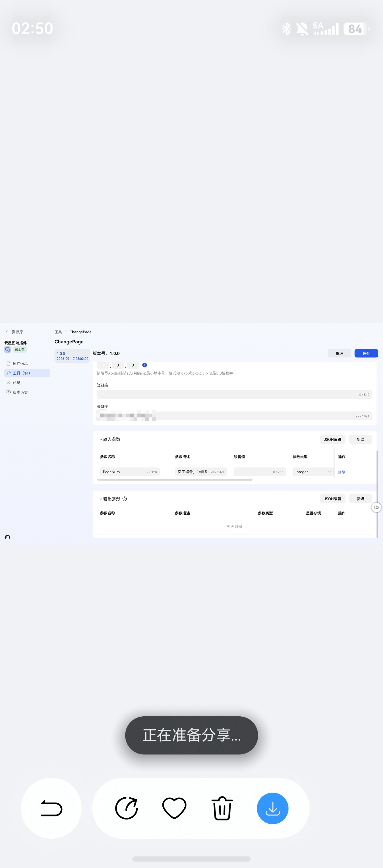Viewport: 383px width, 868px height.
Task: Click the third version digit field
Action: (x=133, y=365)
